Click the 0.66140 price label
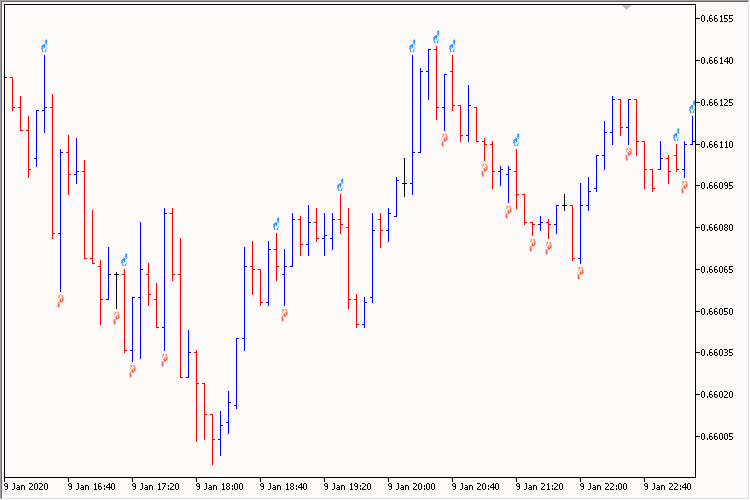 point(717,61)
